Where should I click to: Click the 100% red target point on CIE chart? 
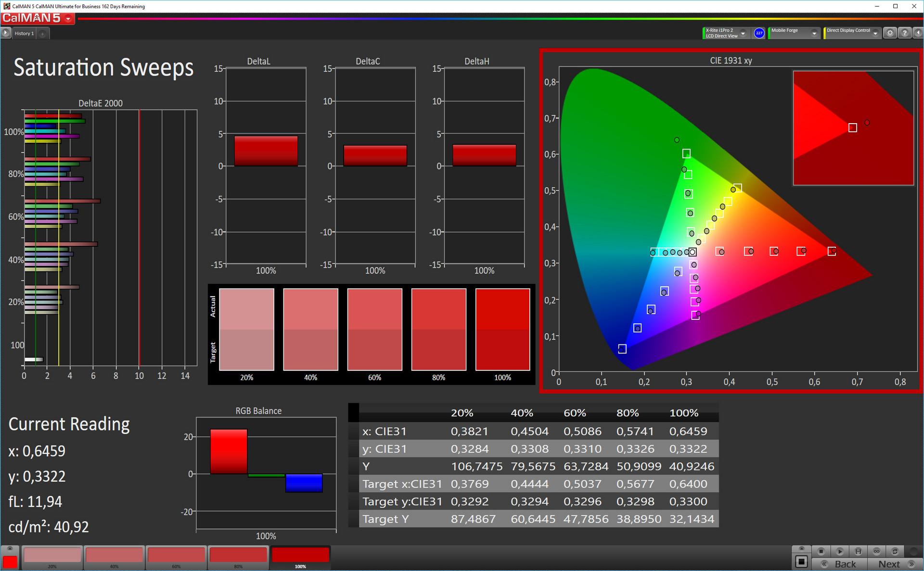pyautogui.click(x=831, y=251)
